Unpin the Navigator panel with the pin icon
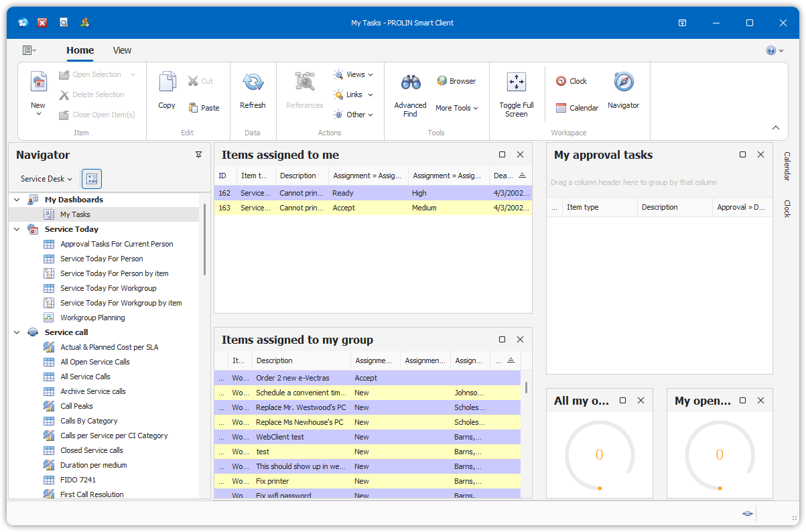 198,155
